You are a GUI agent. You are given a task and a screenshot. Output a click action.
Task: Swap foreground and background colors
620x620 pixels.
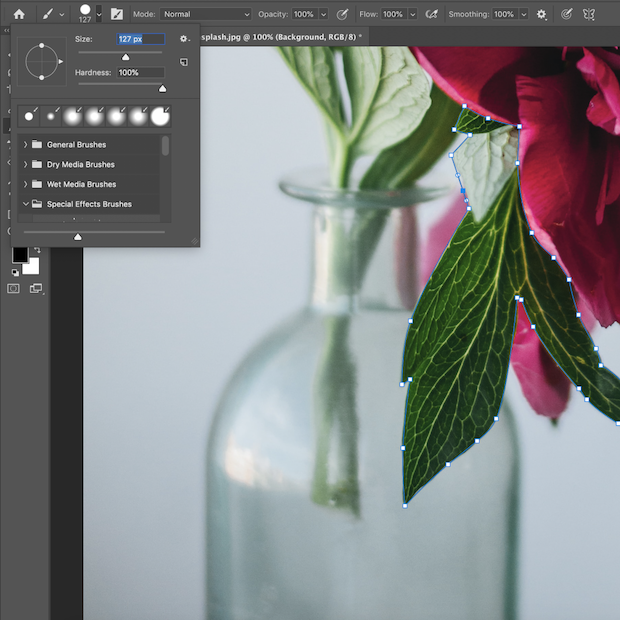coord(37,250)
